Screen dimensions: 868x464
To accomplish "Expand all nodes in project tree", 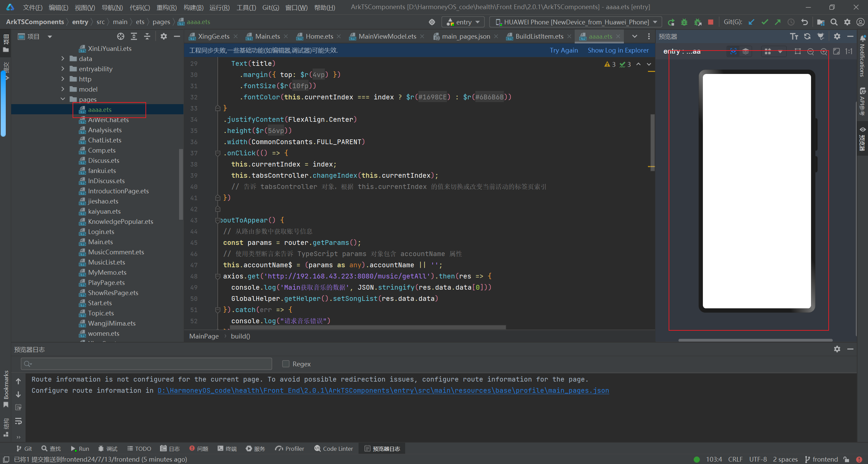I will tap(134, 36).
